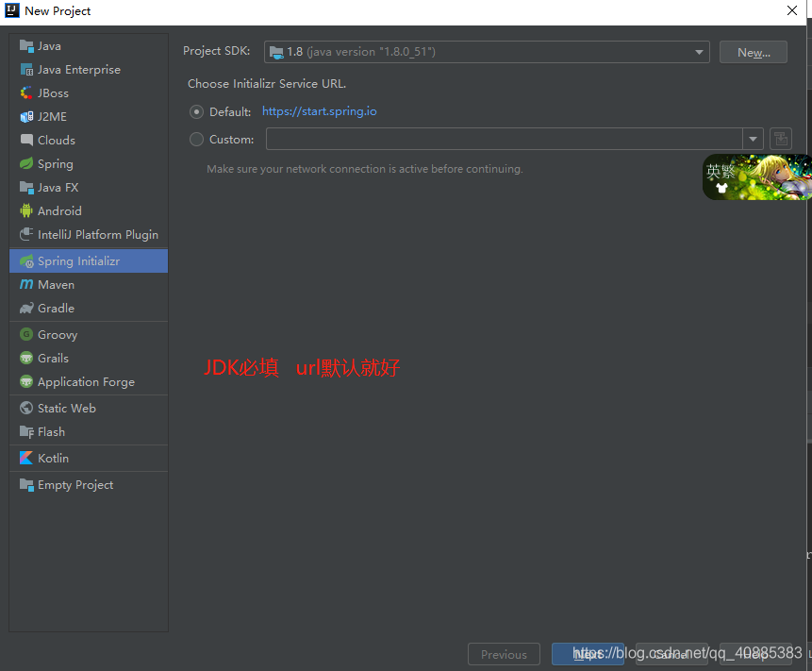
Task: Select the IntelliJ Platform Plugin label text
Action: (98, 235)
